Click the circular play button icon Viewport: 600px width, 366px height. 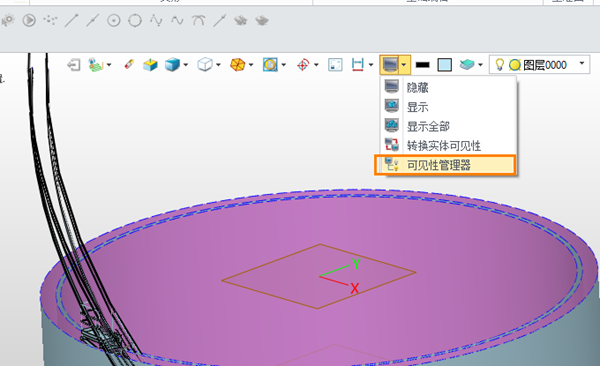tap(29, 20)
